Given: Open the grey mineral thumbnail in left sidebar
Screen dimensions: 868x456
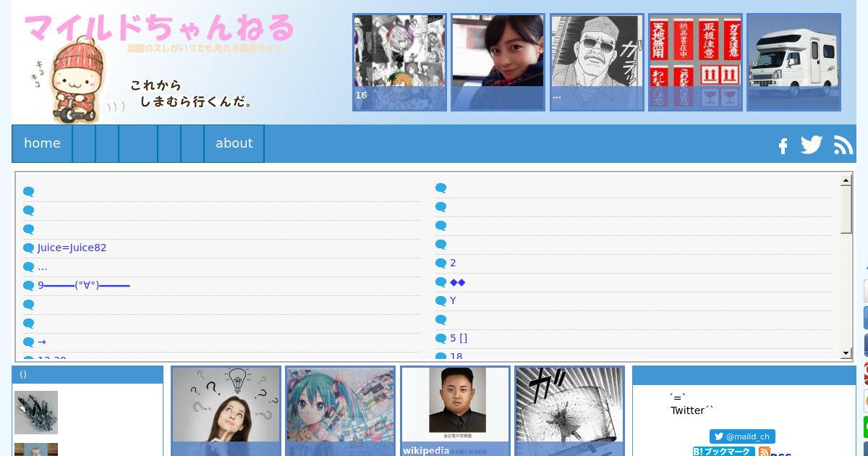Looking at the screenshot, I should tap(36, 413).
